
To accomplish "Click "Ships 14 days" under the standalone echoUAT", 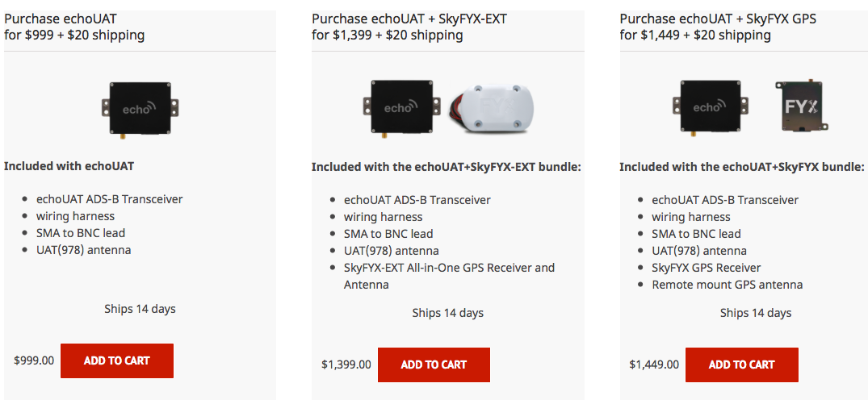I will click(x=140, y=309).
